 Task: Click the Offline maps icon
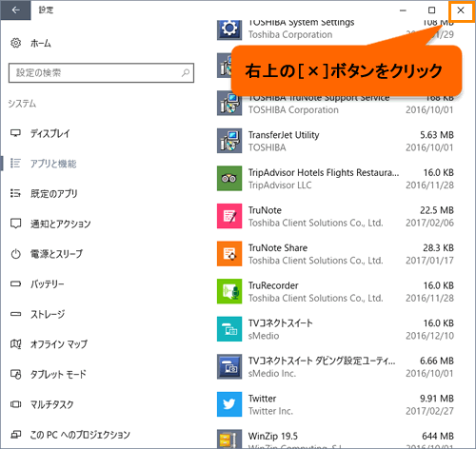pos(15,344)
